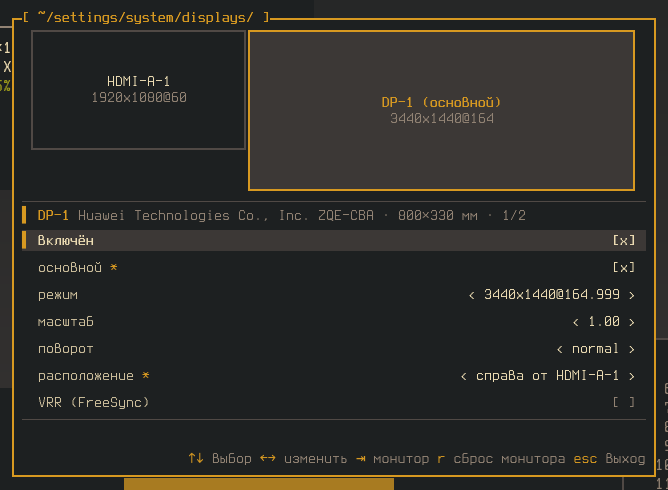Next поворот option right arrow
The height and width of the screenshot is (490, 668).
click(x=631, y=349)
